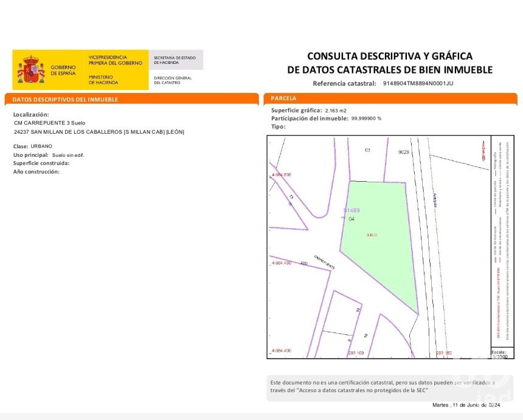Viewport: 523px width, 420px height.
Task: Click the date 'Martes, 11 de Junio de 2024'
Action: [466, 405]
